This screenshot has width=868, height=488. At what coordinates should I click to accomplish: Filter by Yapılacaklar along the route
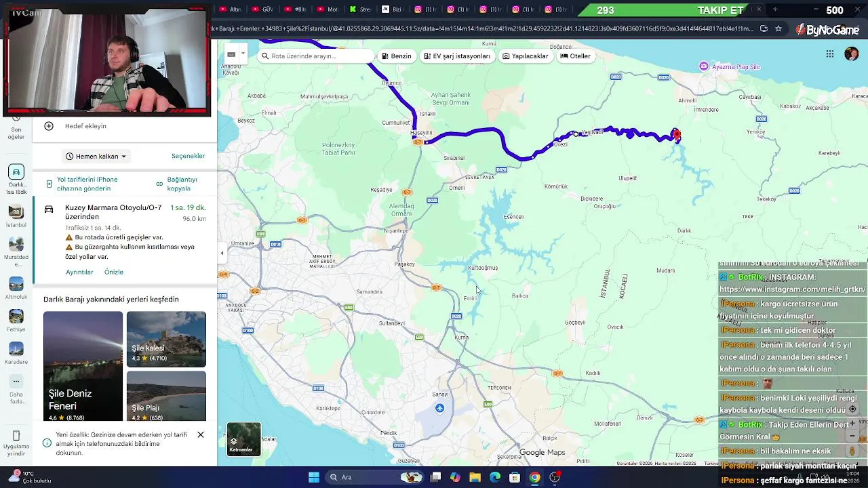[x=526, y=56]
